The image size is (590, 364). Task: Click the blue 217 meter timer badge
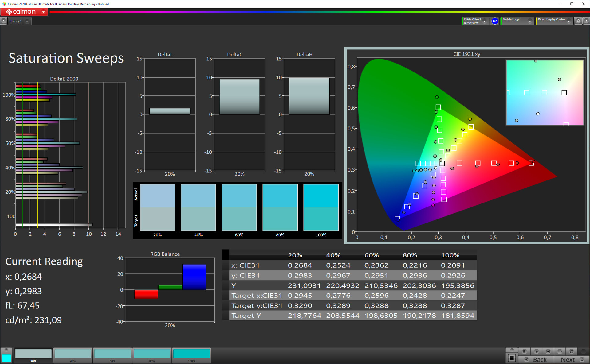(x=495, y=21)
